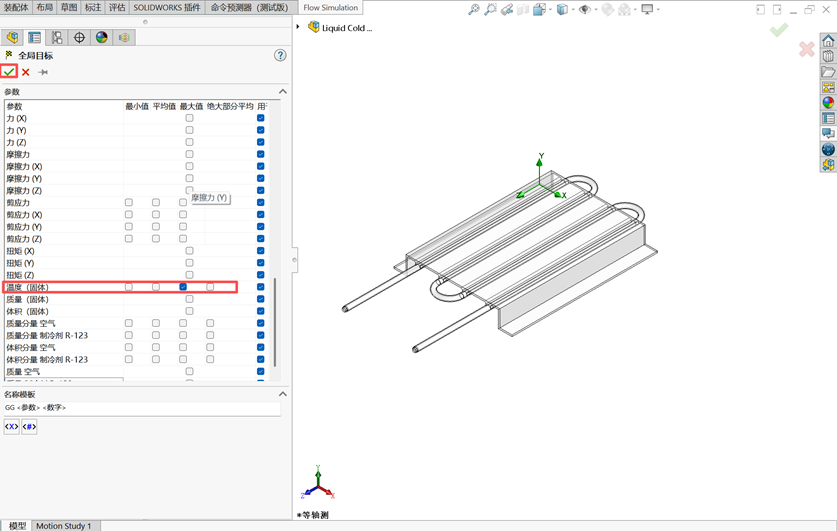Open Hide/Show Items dropdown arrow
Screen dimensions: 837x531
[596, 9]
